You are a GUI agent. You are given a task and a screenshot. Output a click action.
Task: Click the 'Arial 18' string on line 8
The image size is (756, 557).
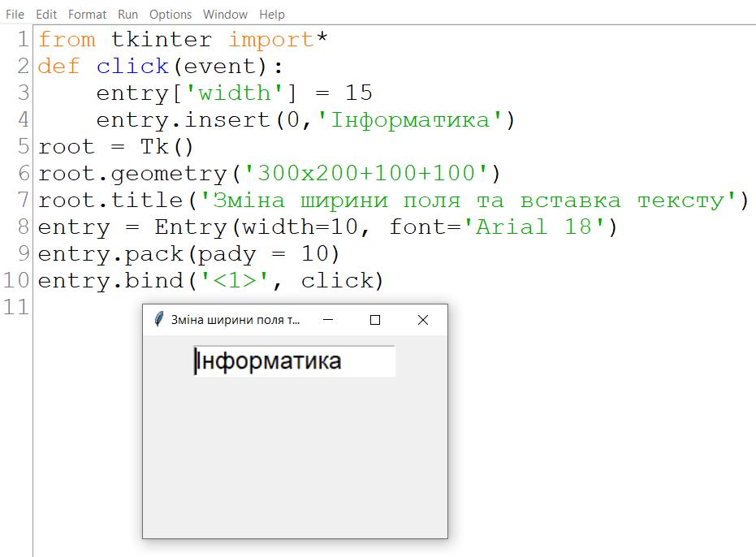pyautogui.click(x=534, y=227)
